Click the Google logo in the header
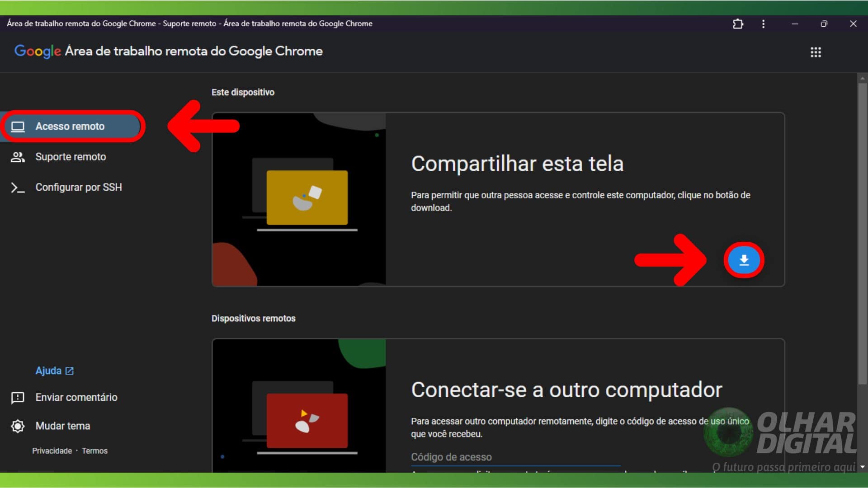 tap(38, 52)
